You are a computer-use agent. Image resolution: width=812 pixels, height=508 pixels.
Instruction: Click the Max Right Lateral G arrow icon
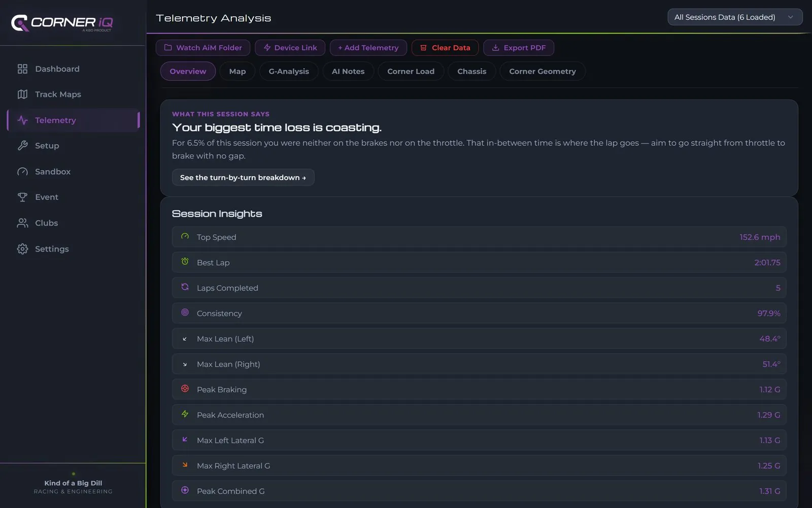185,465
